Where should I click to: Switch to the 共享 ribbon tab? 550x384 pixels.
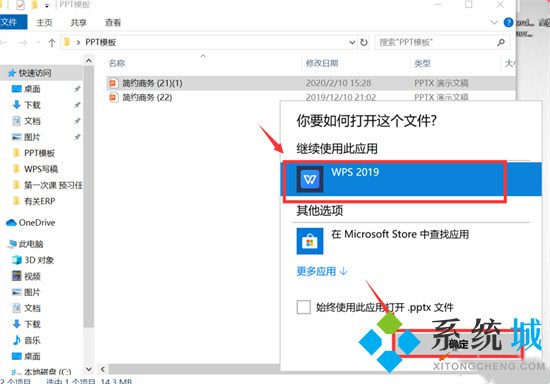coord(79,23)
